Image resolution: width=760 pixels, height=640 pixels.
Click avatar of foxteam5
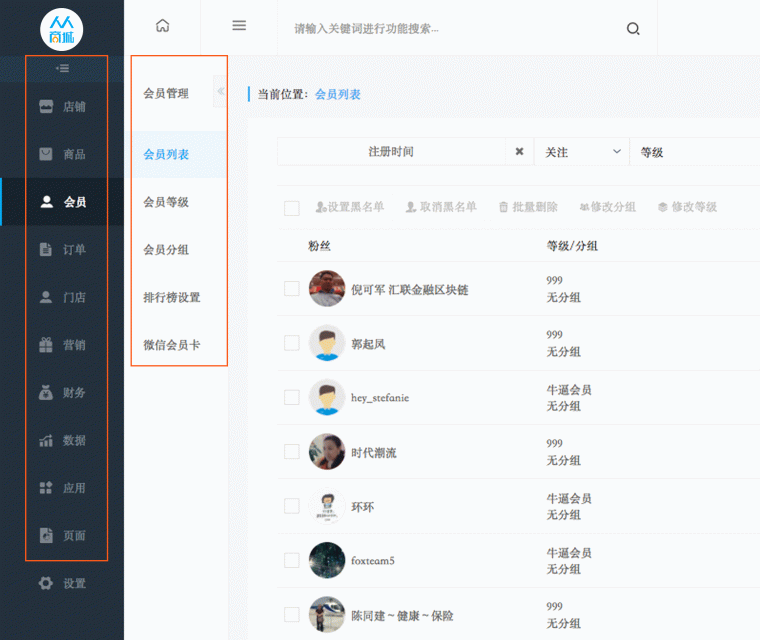[x=327, y=560]
